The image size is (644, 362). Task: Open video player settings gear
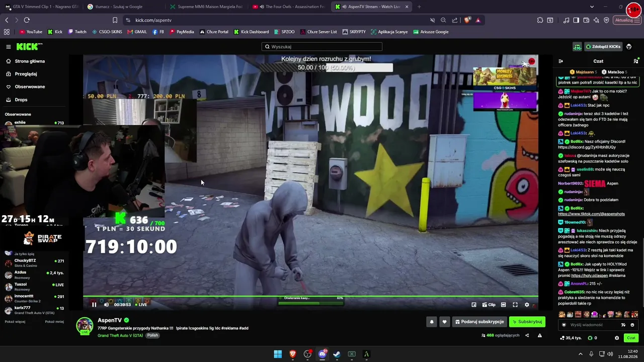(x=527, y=305)
